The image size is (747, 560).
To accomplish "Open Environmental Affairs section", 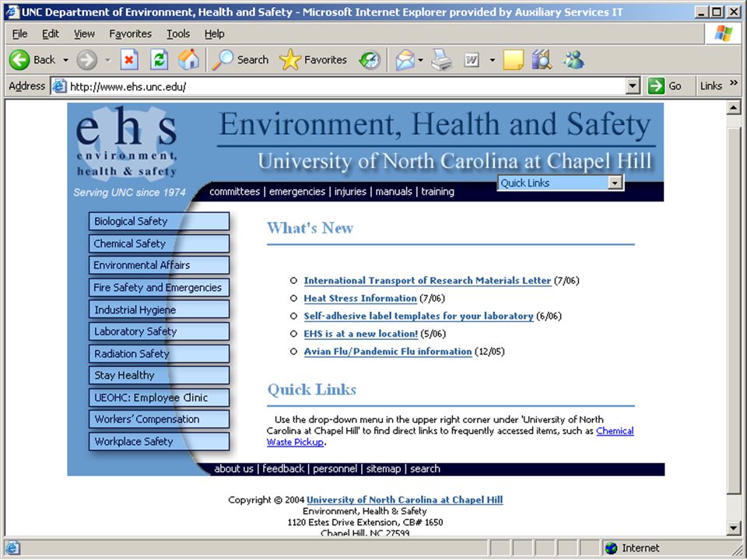I will pyautogui.click(x=159, y=265).
